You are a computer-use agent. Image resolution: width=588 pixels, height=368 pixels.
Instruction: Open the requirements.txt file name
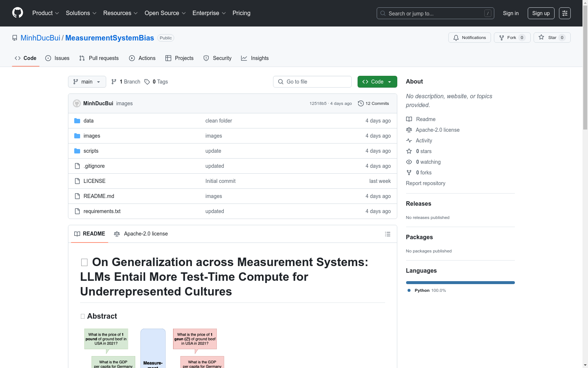[102, 211]
